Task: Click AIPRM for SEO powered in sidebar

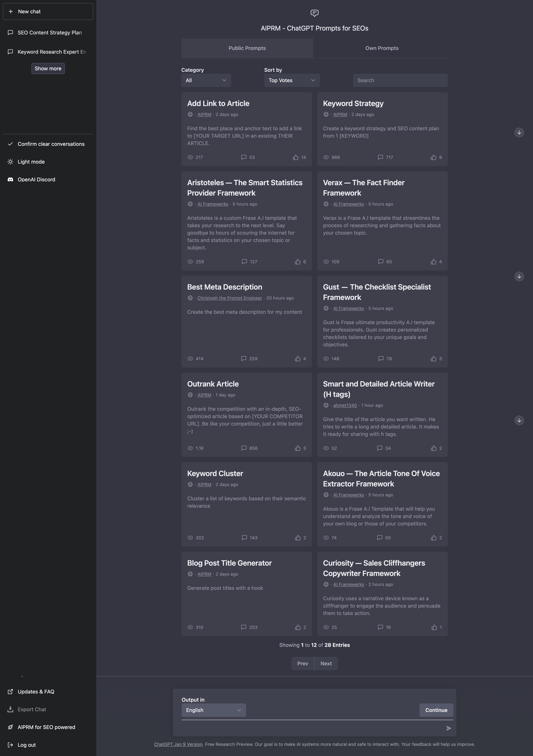Action: pyautogui.click(x=48, y=727)
